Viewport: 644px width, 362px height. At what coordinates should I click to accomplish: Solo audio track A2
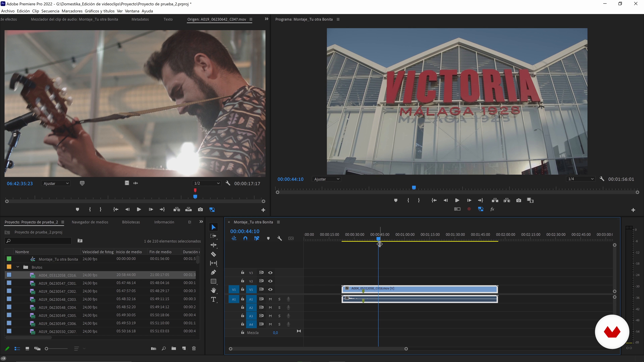tap(279, 308)
